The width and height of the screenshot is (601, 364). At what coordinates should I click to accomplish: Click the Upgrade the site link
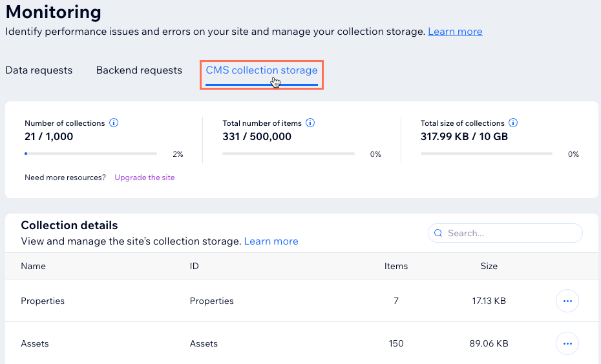click(145, 177)
